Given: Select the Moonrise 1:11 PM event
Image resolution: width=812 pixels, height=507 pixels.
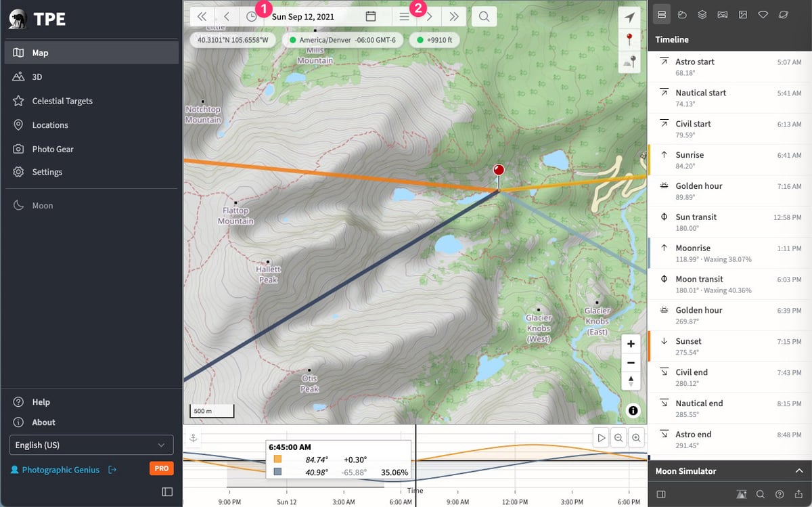Looking at the screenshot, I should (x=730, y=253).
